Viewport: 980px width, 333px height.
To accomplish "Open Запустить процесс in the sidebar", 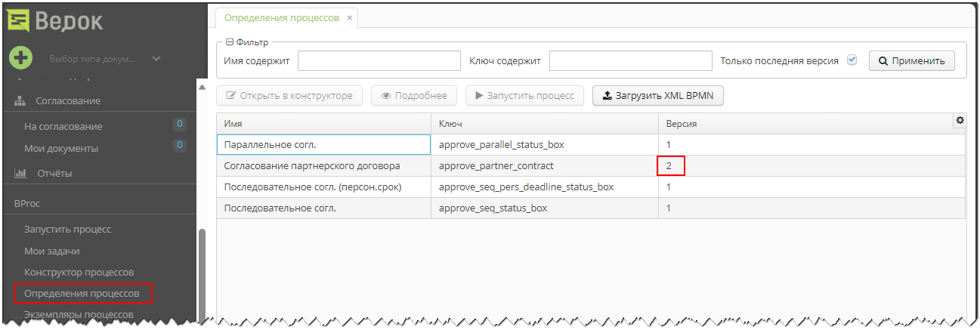I will [x=68, y=229].
